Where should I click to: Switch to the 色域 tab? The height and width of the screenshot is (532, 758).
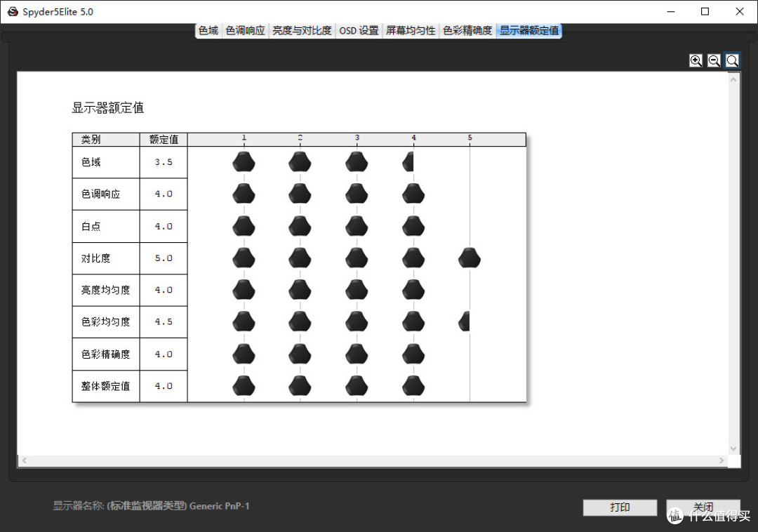208,30
